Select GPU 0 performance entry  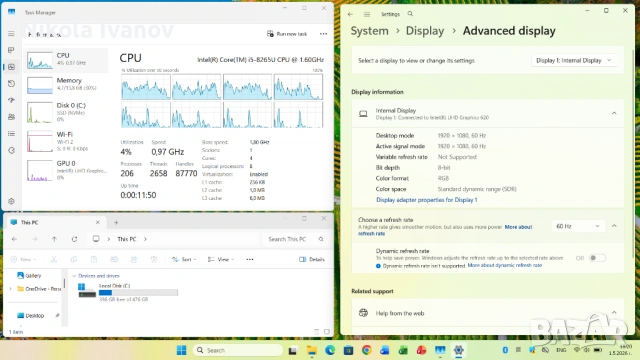pos(66,170)
